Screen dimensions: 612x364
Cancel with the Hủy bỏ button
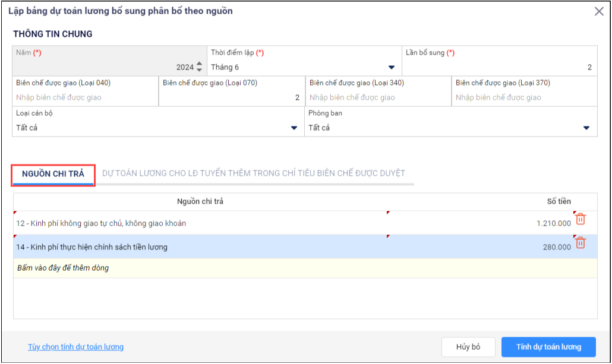tap(468, 347)
